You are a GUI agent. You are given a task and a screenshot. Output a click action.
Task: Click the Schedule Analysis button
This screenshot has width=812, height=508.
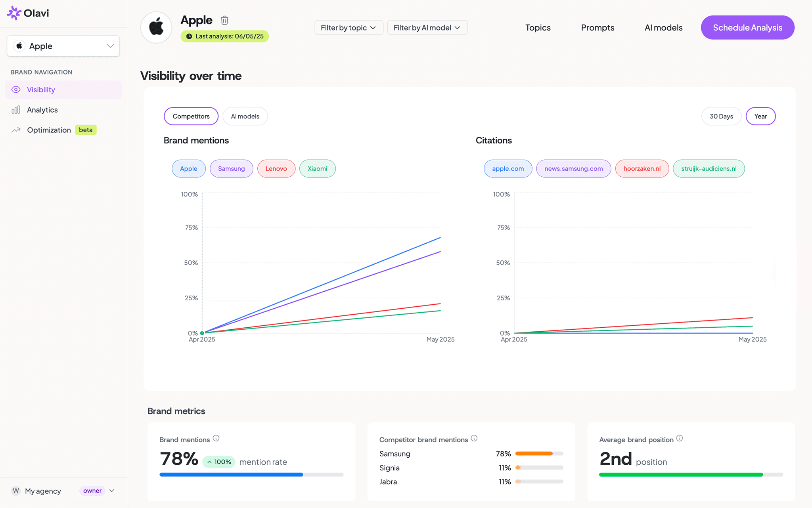coord(747,27)
